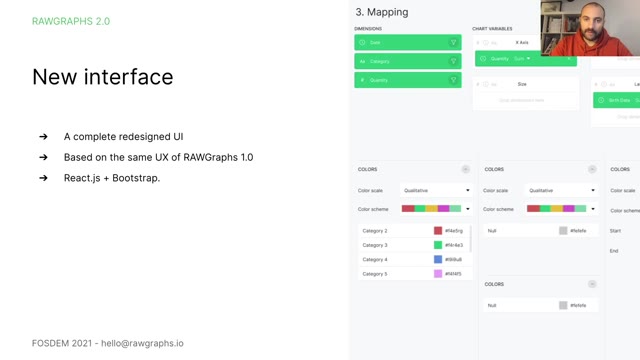This screenshot has width=640, height=360.
Task: Click the 'Start' label in the right colors panel
Action: [615, 231]
